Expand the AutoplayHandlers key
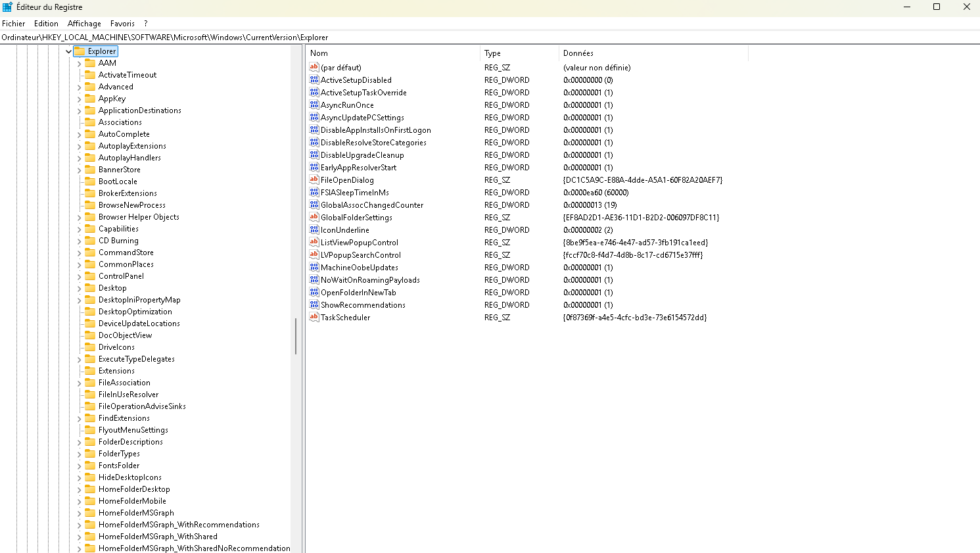 click(80, 158)
